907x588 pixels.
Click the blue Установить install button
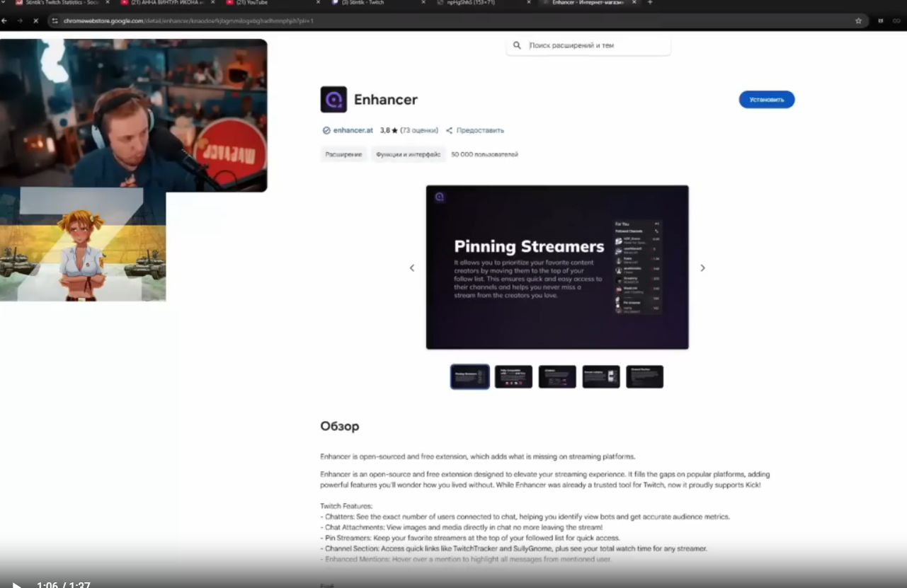(x=767, y=100)
